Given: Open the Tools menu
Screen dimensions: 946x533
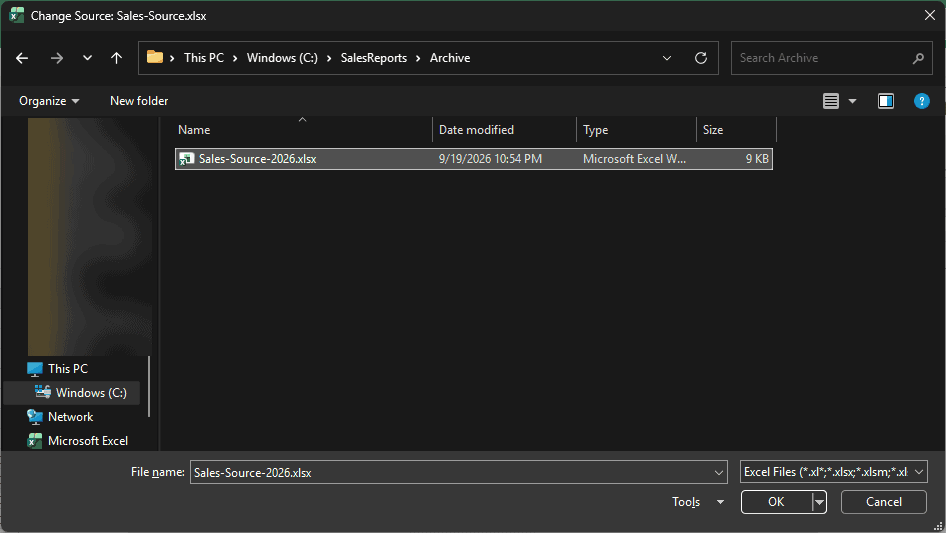Looking at the screenshot, I should [686, 502].
